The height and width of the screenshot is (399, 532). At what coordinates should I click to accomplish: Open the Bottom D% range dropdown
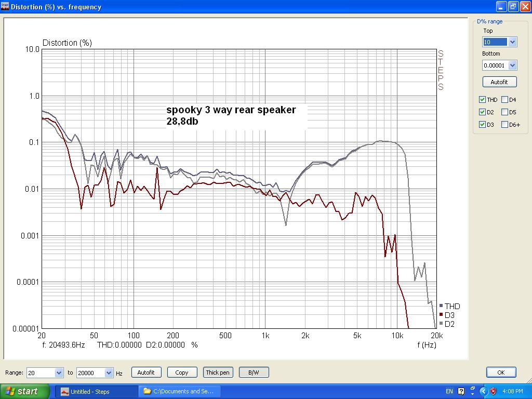[x=512, y=65]
